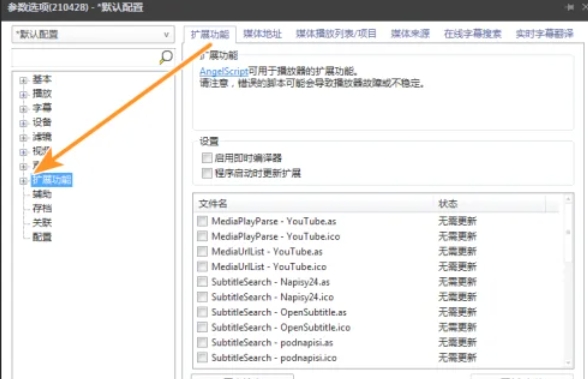This screenshot has height=379, width=588.
Task: Click 无需更新 status of MediaPlayParse - YouTube.as
Action: [458, 221]
